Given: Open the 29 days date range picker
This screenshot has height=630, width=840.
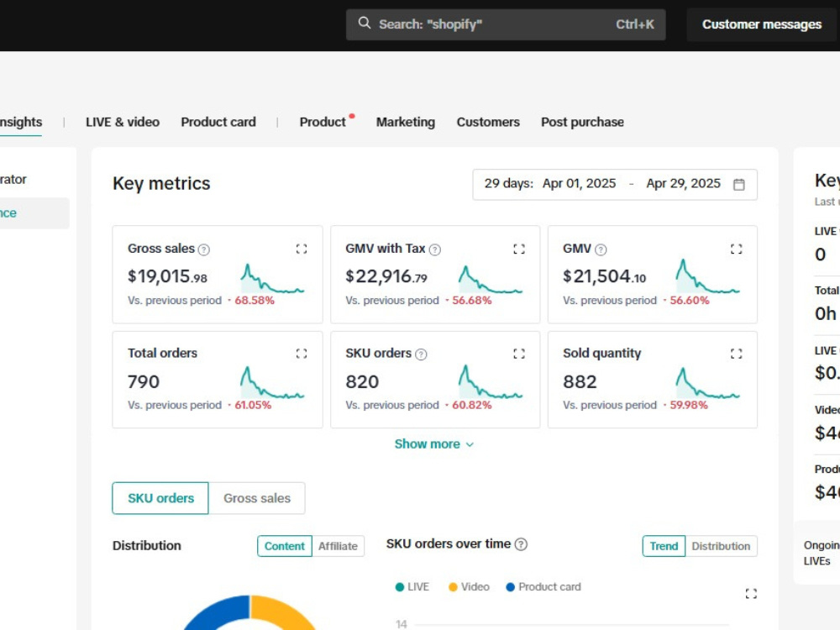Looking at the screenshot, I should (615, 184).
